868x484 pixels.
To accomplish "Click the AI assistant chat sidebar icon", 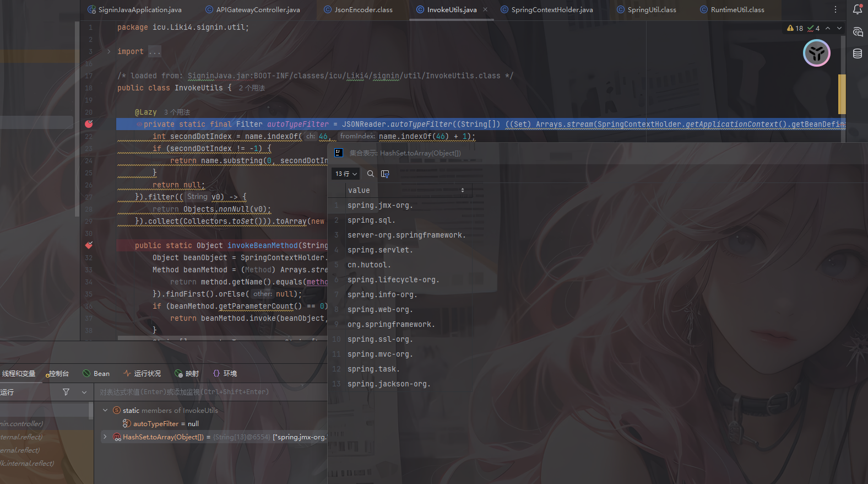I will pos(858,31).
